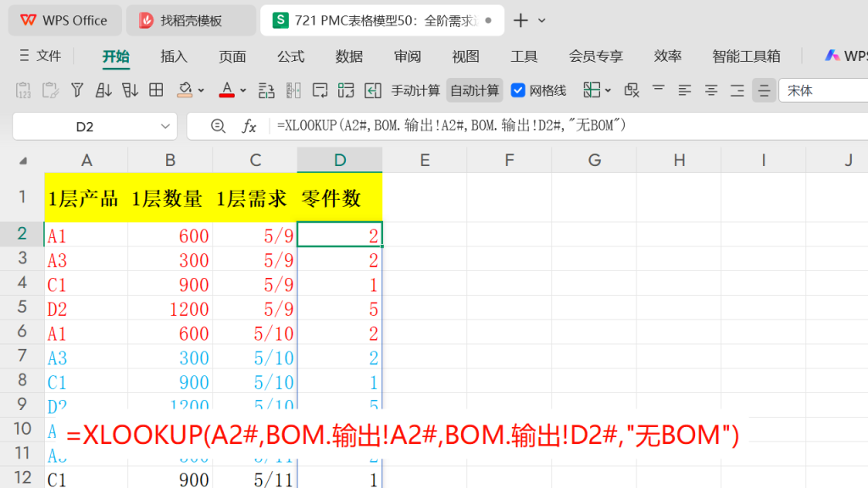868x488 pixels.
Task: Click the borders grid icon
Action: click(x=156, y=90)
